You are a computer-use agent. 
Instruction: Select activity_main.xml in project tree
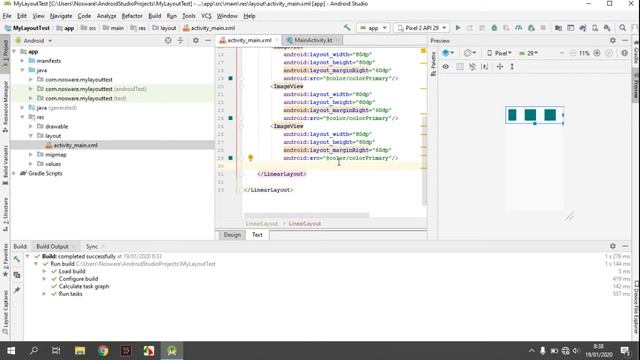pyautogui.click(x=76, y=145)
